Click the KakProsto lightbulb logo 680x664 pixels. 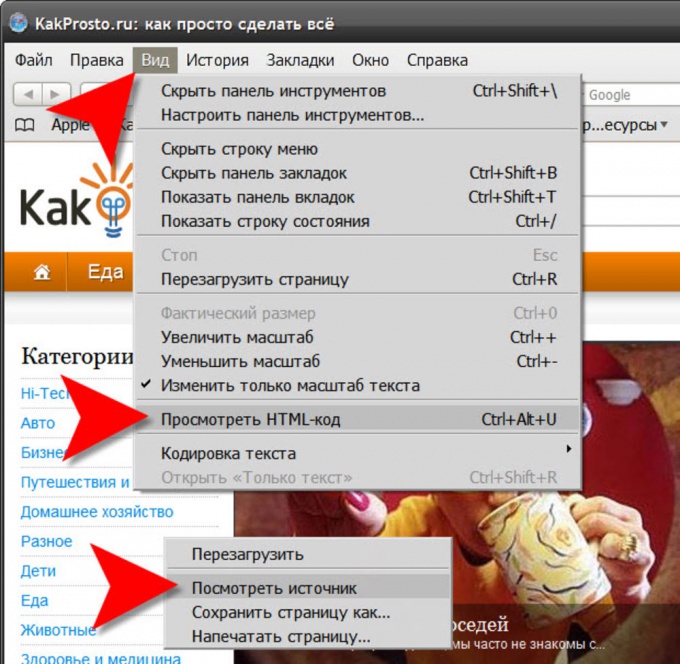(114, 201)
